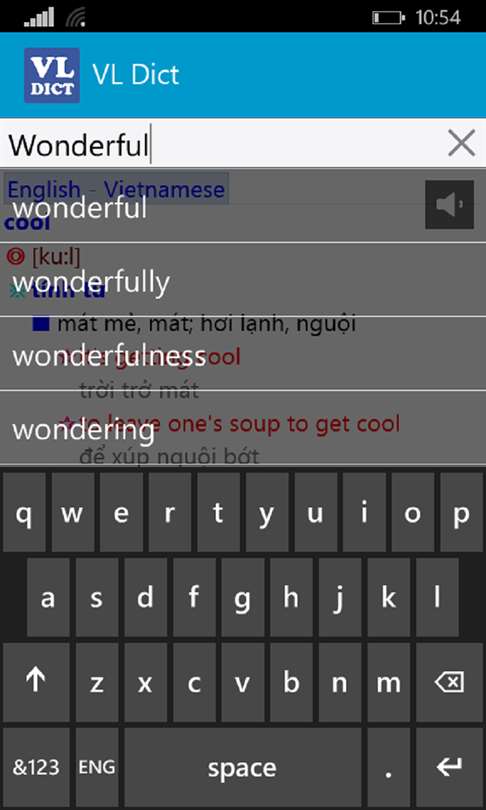This screenshot has height=810, width=486.
Task: Choose "wonderfulness" from suggestions
Action: pos(243,354)
